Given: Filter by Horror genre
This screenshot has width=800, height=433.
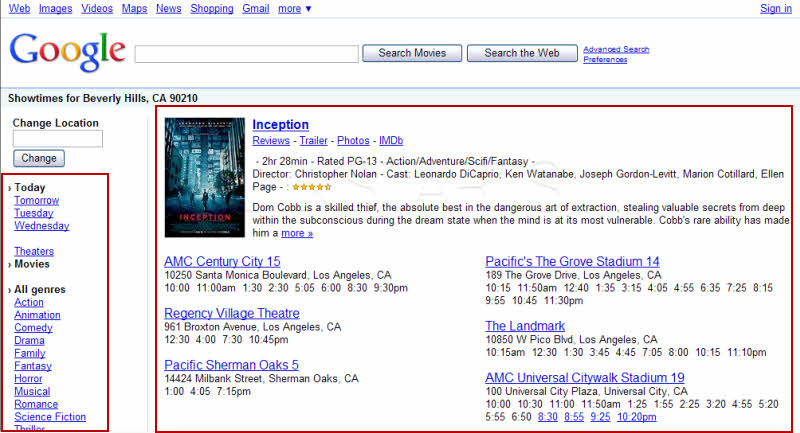Looking at the screenshot, I should click(28, 379).
